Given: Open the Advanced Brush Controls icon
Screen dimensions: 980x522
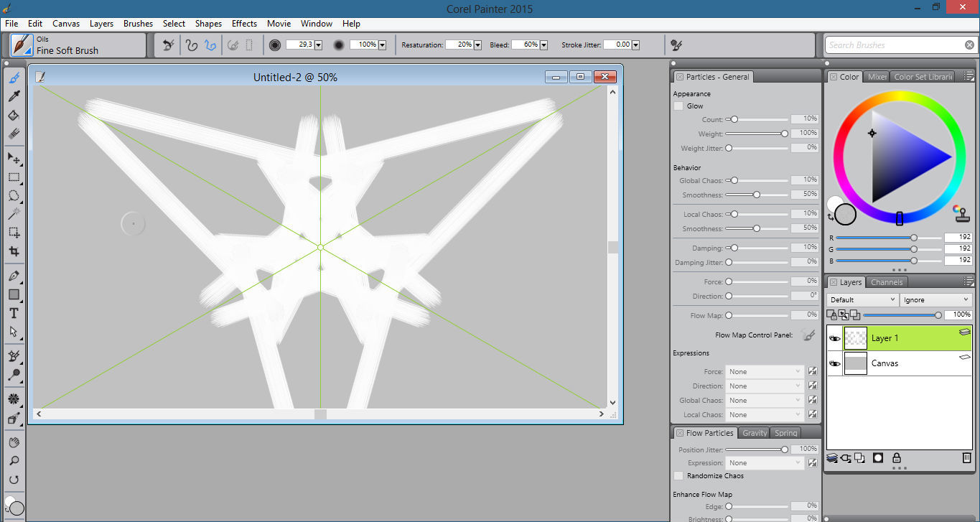Looking at the screenshot, I should [x=676, y=45].
